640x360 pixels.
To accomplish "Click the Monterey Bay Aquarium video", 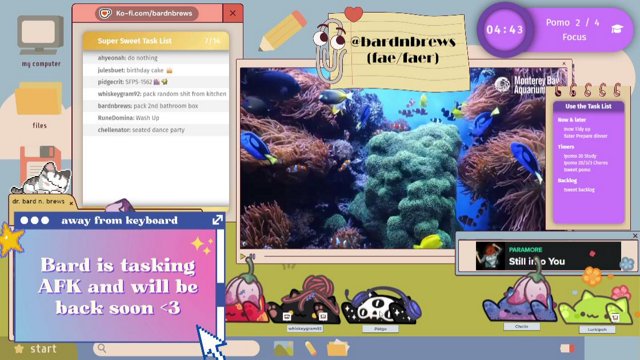I will (x=394, y=158).
